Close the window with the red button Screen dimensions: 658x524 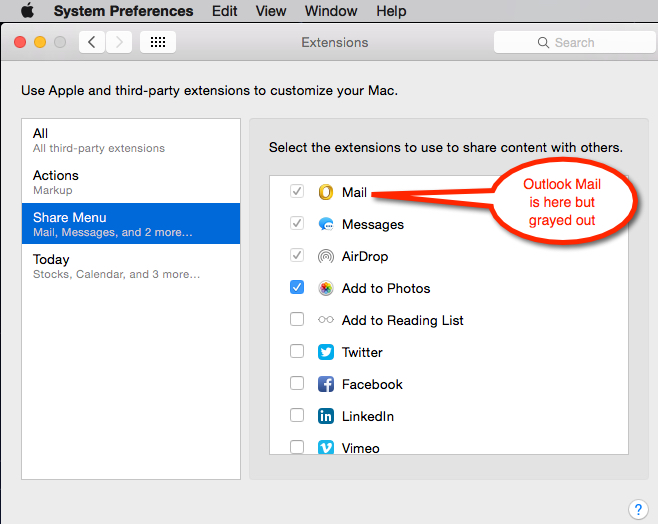pos(20,42)
